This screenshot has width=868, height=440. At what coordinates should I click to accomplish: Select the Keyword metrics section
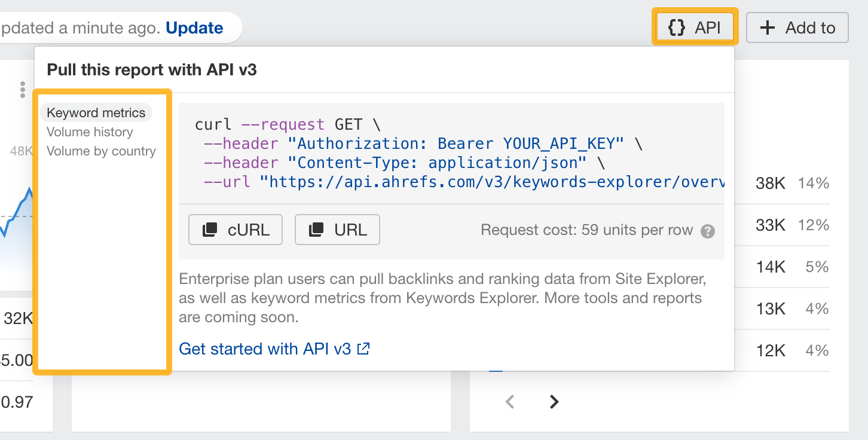[96, 112]
